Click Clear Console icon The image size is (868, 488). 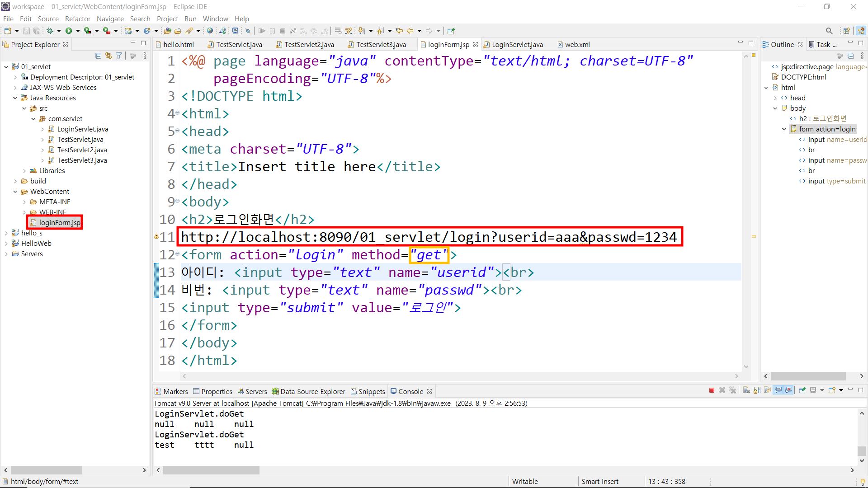pos(746,390)
